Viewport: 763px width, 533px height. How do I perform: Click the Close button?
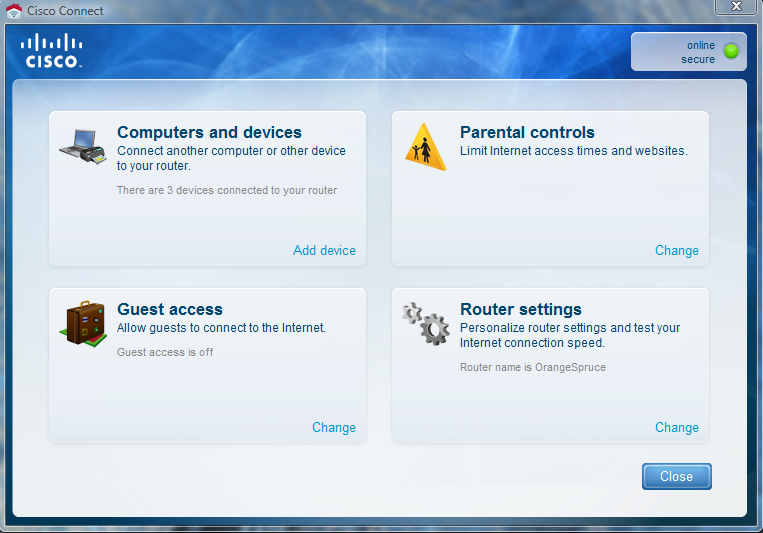676,476
